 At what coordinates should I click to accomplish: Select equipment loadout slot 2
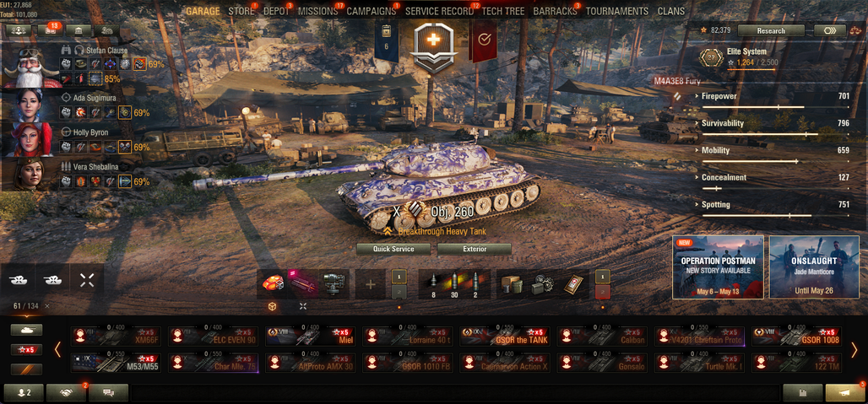[x=399, y=293]
